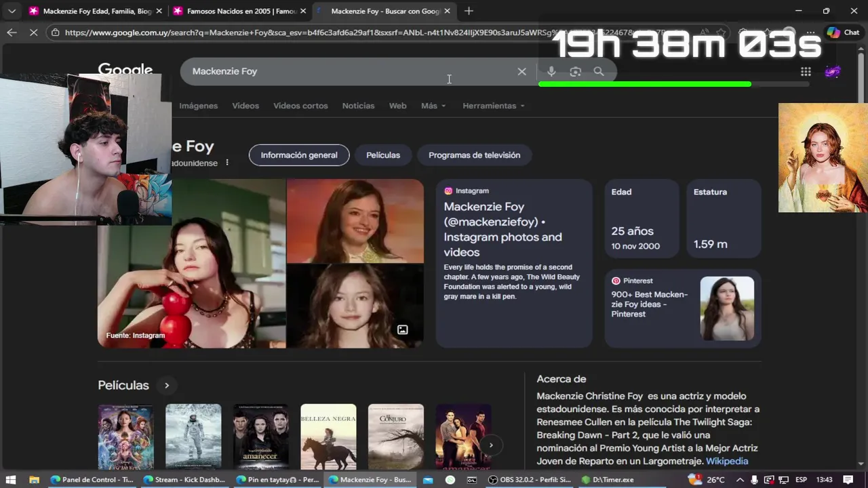Open File Explorer from the taskbar
The width and height of the screenshot is (868, 488).
(34, 480)
